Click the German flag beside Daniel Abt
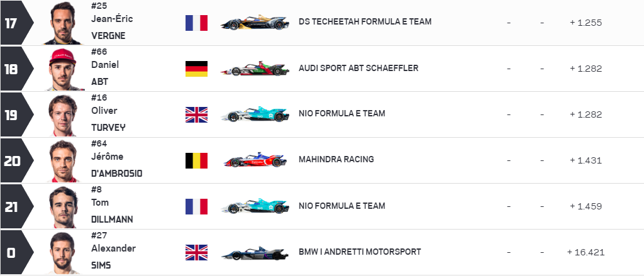The height and width of the screenshot is (278, 644). [x=196, y=69]
